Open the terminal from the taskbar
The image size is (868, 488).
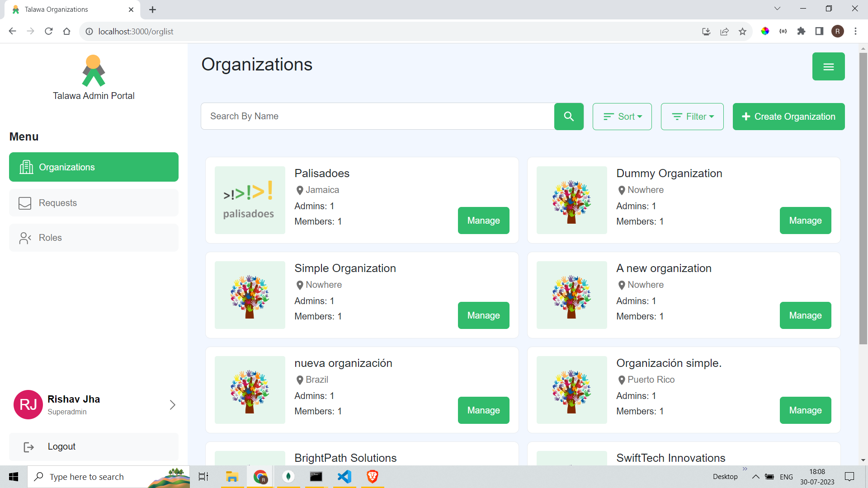coord(316,477)
